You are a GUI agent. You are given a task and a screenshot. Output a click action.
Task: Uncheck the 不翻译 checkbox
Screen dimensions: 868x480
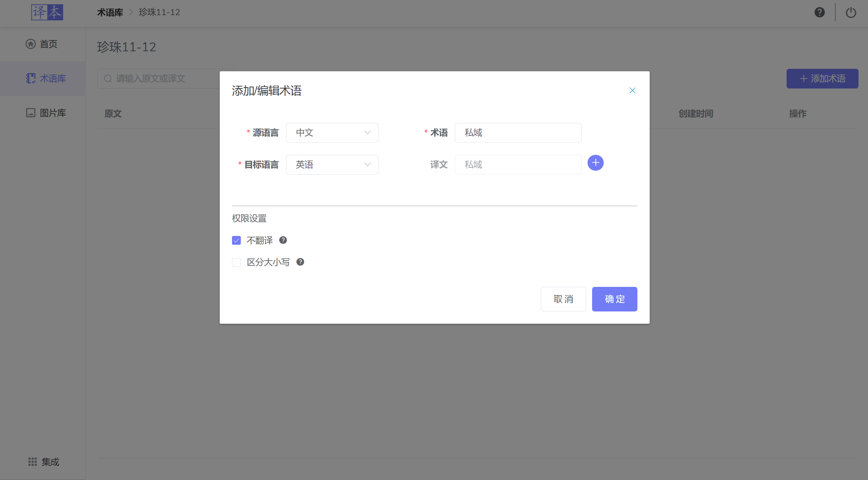(237, 241)
